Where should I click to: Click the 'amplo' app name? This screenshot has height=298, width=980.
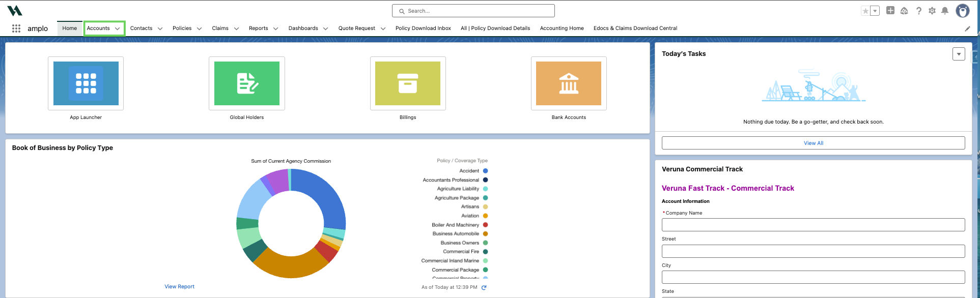tap(38, 28)
